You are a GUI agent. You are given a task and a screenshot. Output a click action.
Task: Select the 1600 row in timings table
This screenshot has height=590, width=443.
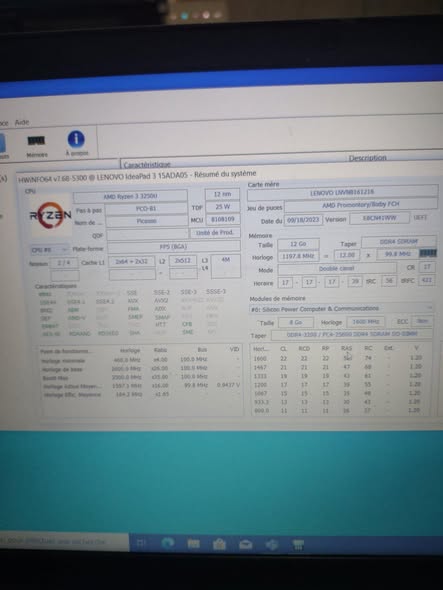click(338, 358)
